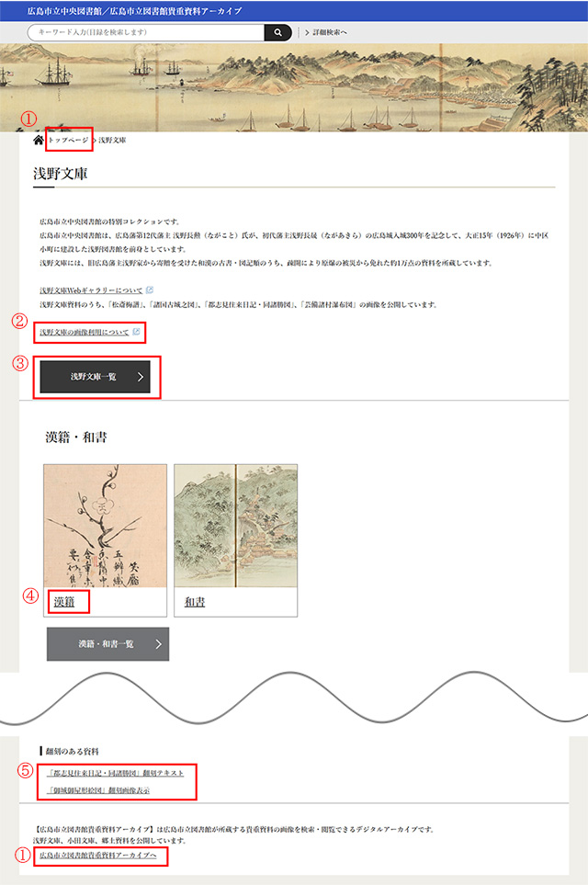Click the magnifier search button
Screen dimensions: 588x885
click(277, 33)
